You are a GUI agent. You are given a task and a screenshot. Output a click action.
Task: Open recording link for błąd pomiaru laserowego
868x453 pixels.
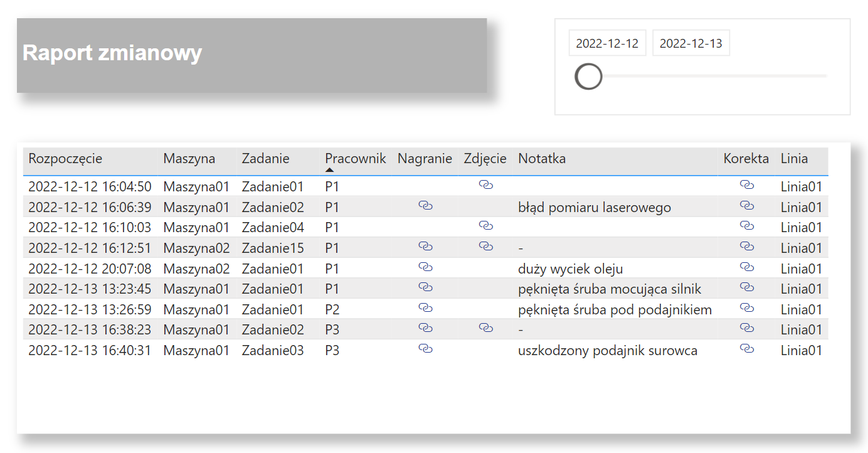pyautogui.click(x=425, y=205)
